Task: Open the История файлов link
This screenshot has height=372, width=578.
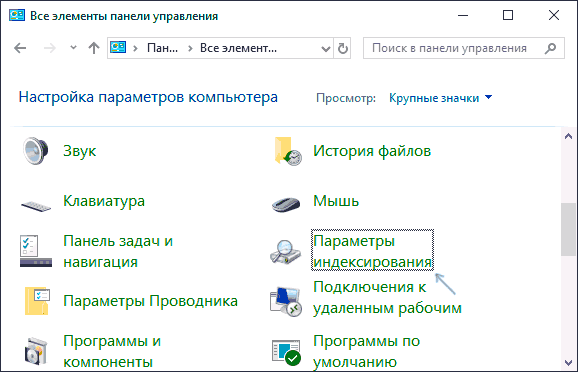Action: 372,151
